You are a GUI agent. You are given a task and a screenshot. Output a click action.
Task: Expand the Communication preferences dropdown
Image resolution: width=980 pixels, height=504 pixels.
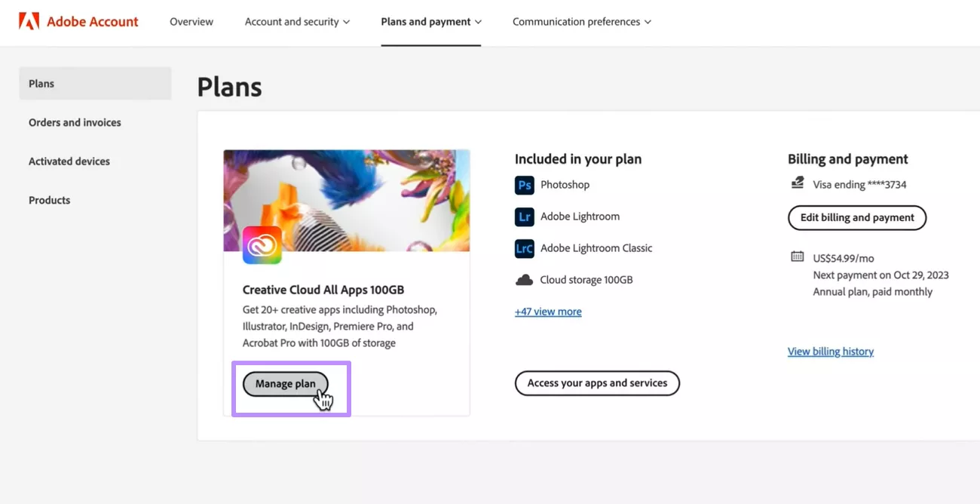(580, 21)
